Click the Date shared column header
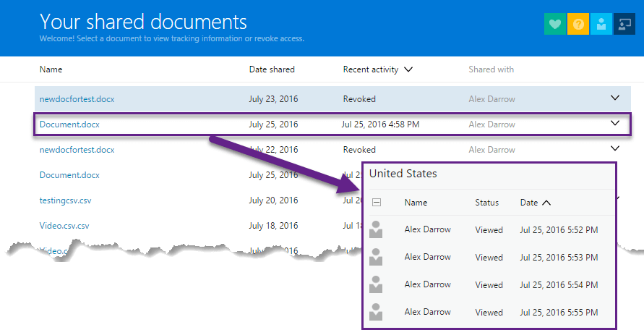Viewport: 644px width, 330px height. pyautogui.click(x=272, y=69)
